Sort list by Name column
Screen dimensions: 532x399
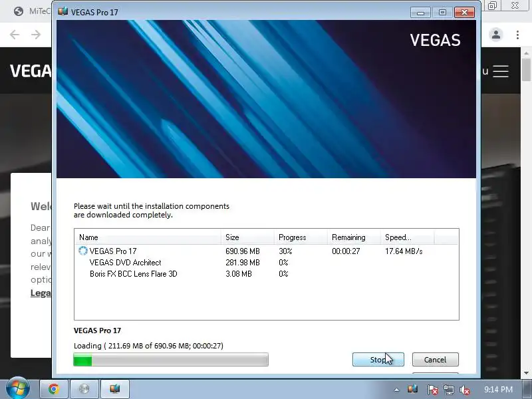tap(148, 237)
